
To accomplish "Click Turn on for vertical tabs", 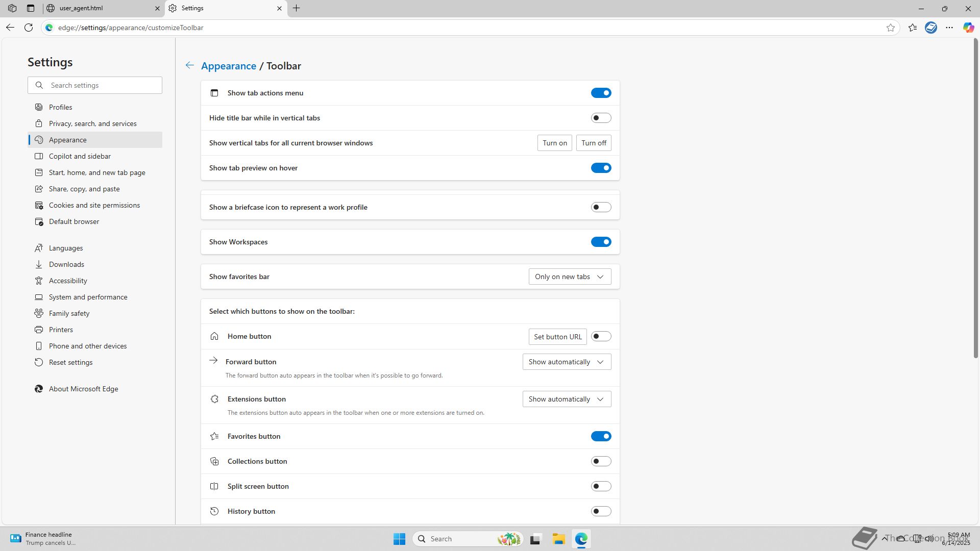I will (554, 143).
